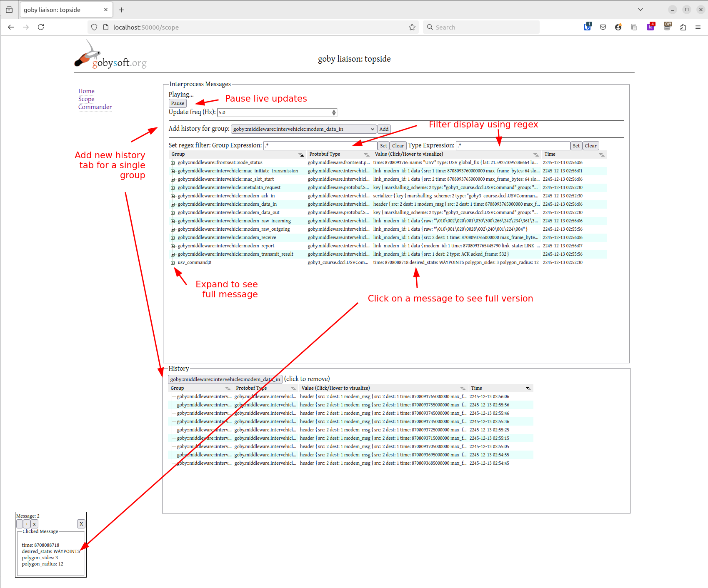Open the Commander page from sidebar

click(x=95, y=107)
